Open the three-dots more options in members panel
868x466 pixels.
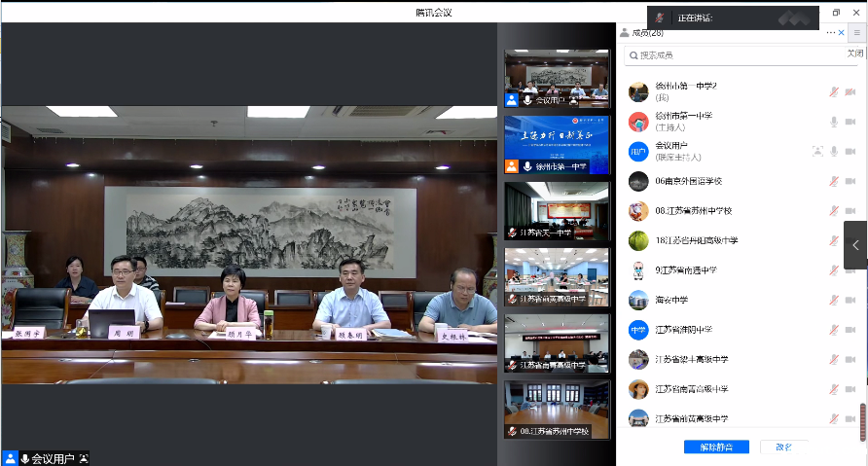(830, 32)
